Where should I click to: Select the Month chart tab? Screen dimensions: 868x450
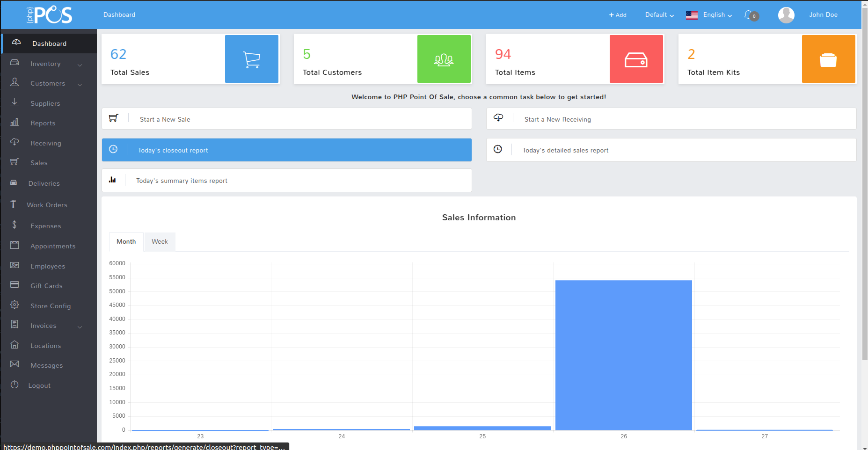click(126, 242)
